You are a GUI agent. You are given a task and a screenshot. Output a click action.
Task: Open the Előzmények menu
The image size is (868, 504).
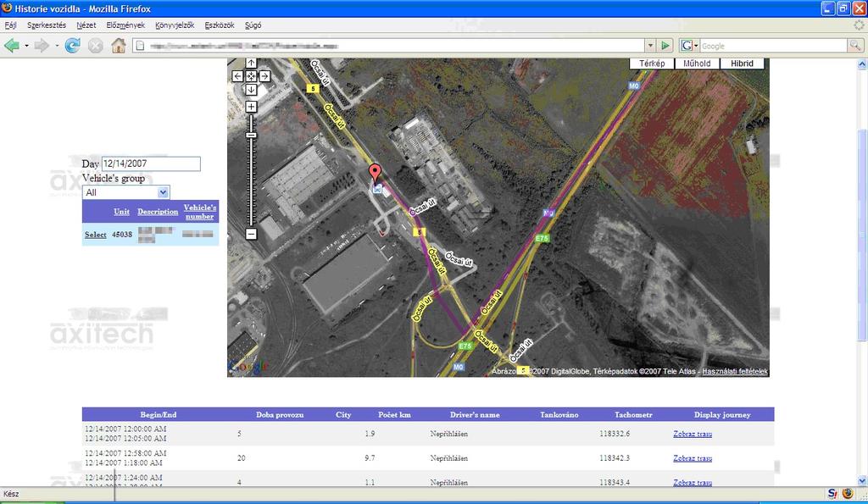pos(125,25)
